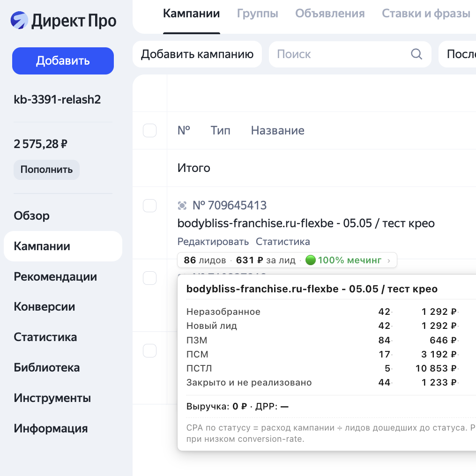Open the Ставки и фразы tab

[x=426, y=14]
